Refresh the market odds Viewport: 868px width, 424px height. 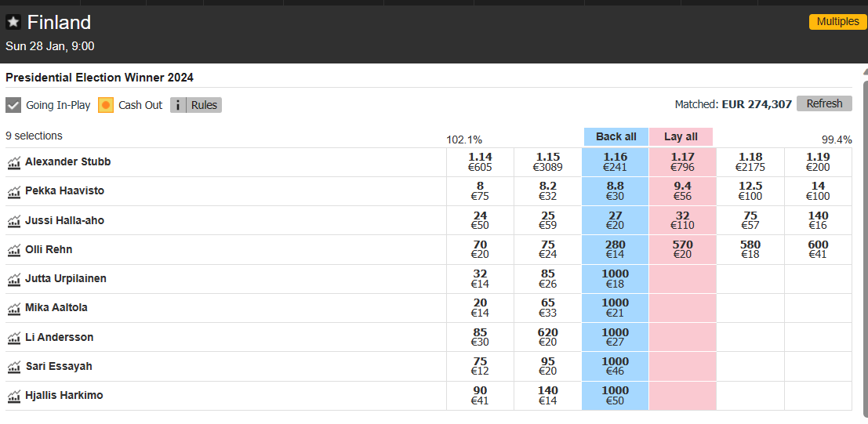click(x=824, y=103)
